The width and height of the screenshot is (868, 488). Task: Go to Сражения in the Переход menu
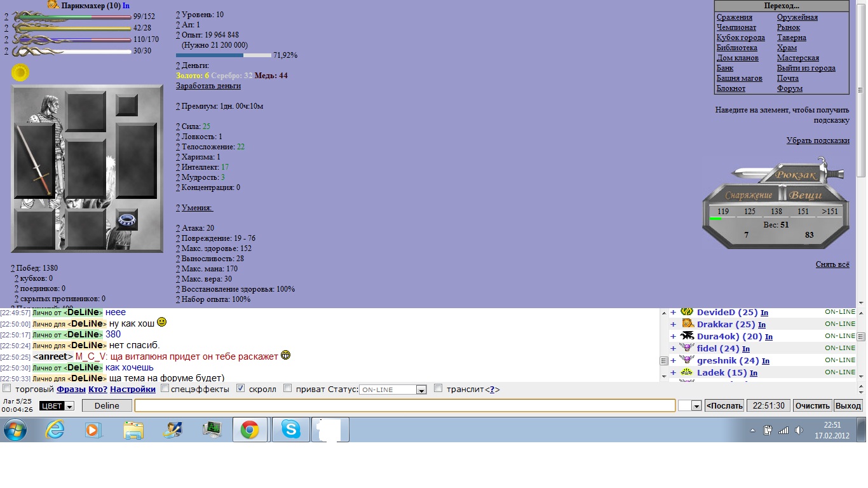point(735,17)
